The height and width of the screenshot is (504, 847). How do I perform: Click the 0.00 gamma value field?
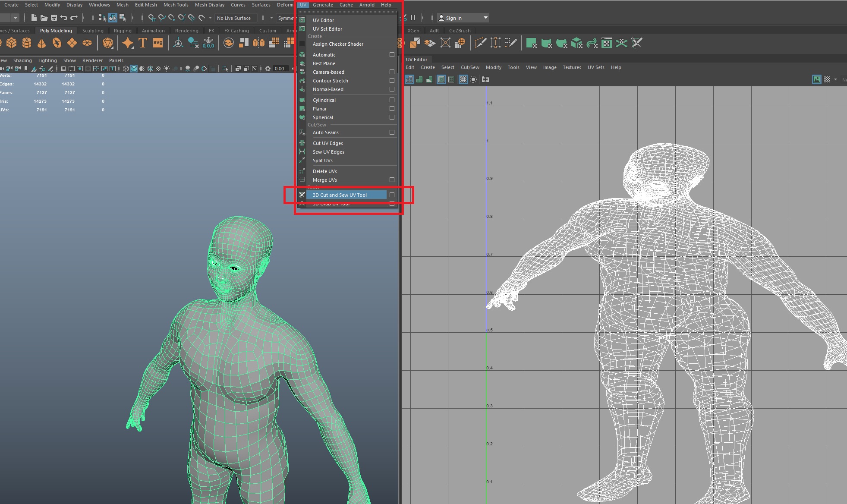coord(280,69)
